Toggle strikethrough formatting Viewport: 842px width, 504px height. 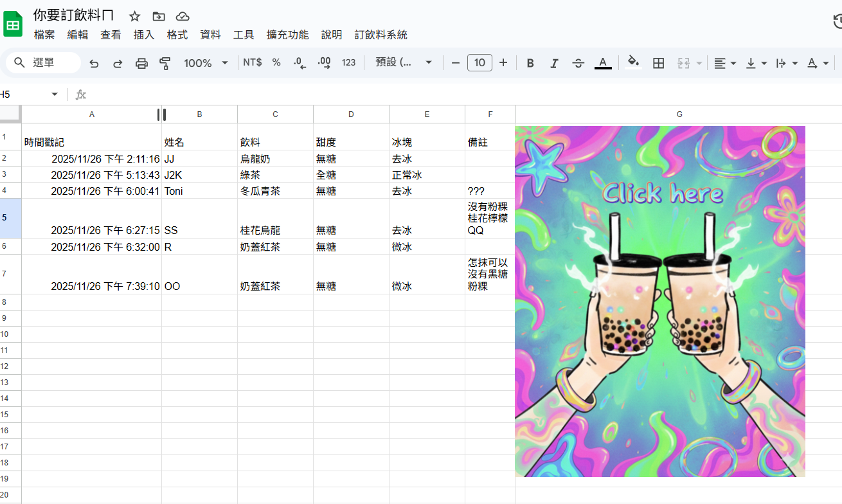coord(578,63)
